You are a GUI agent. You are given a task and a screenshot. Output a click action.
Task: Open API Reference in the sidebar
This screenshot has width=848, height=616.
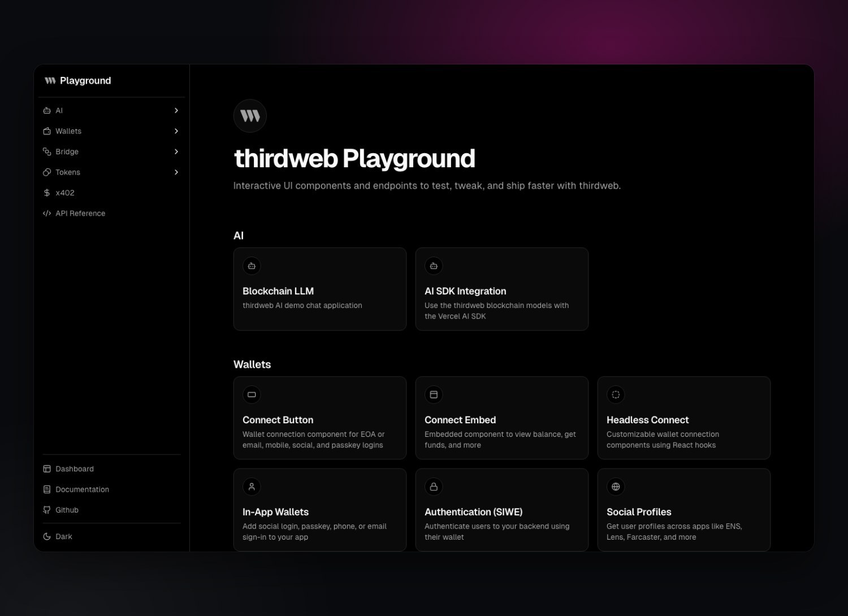[x=111, y=213]
